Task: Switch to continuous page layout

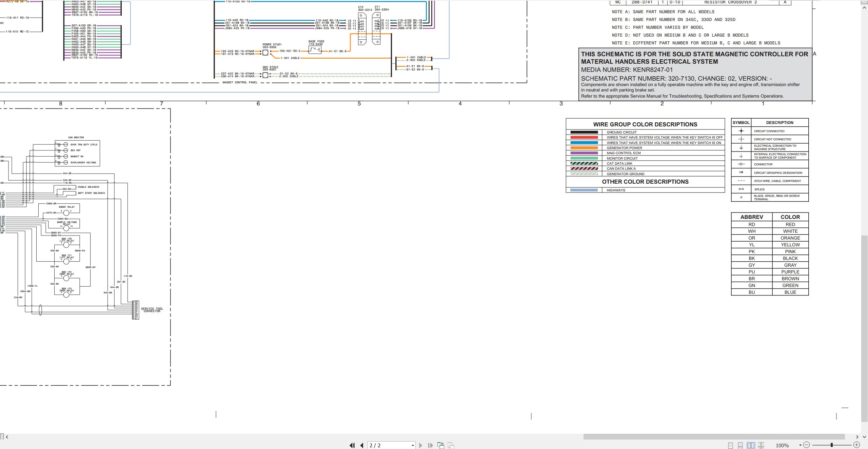Action: tap(740, 445)
